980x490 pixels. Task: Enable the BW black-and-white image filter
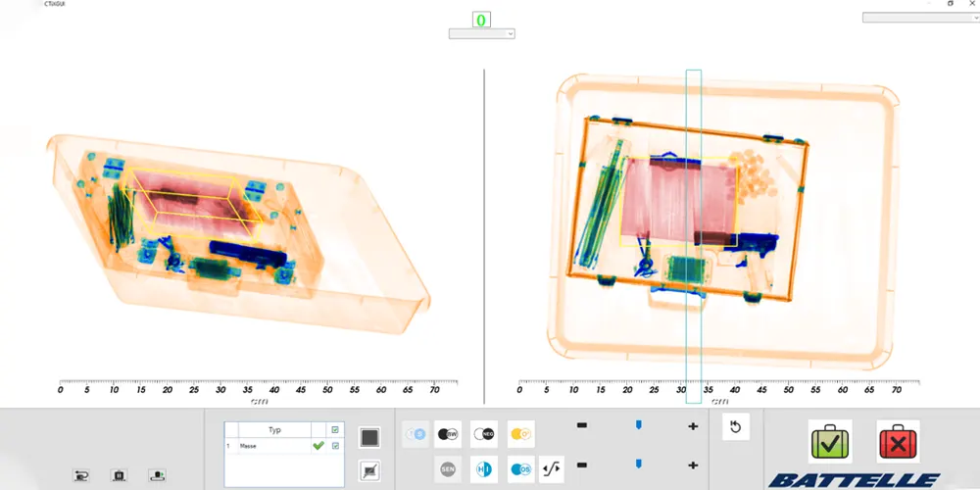(448, 434)
